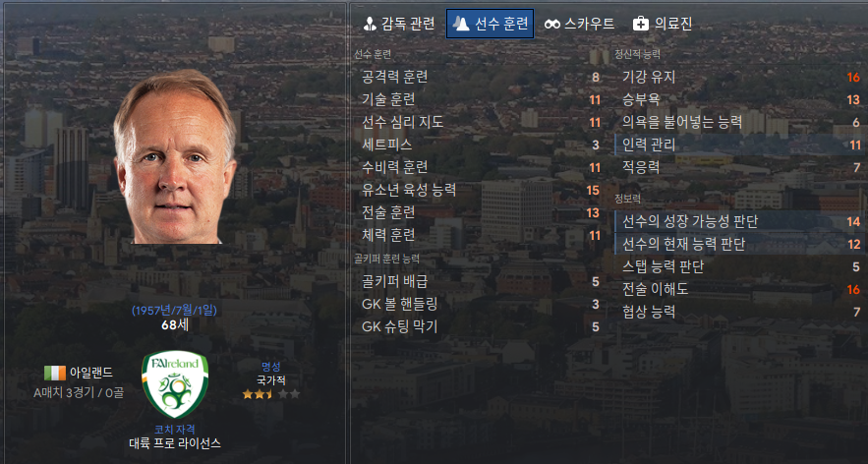Screen dimensions: 868x464
Task: Open the 의료진 tab
Action: pos(663,24)
